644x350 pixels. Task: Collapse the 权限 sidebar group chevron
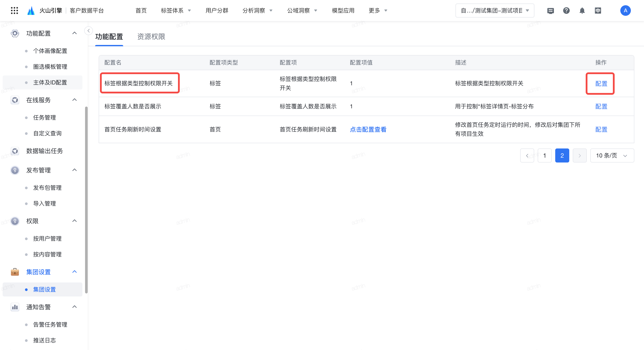pos(75,221)
